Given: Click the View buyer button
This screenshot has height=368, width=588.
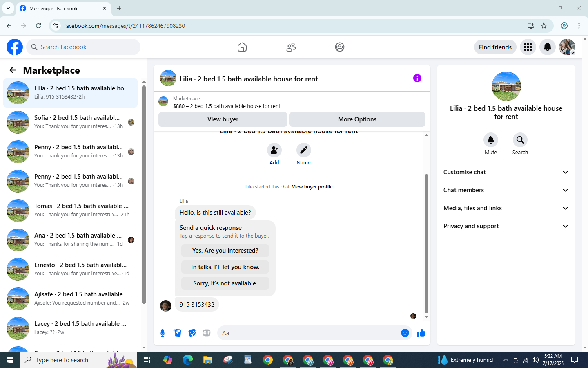Looking at the screenshot, I should (223, 119).
